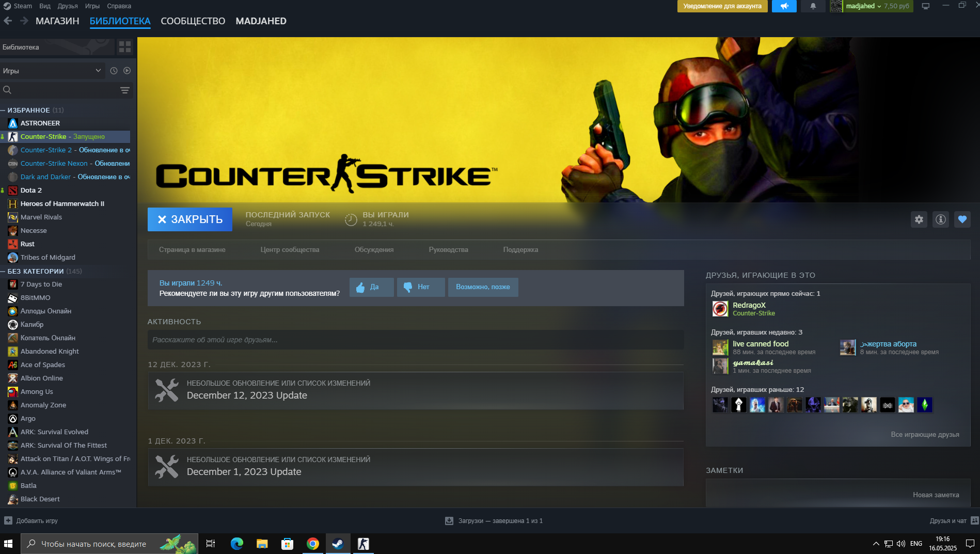Open the СООБЩЕСТВО tab

coord(193,21)
